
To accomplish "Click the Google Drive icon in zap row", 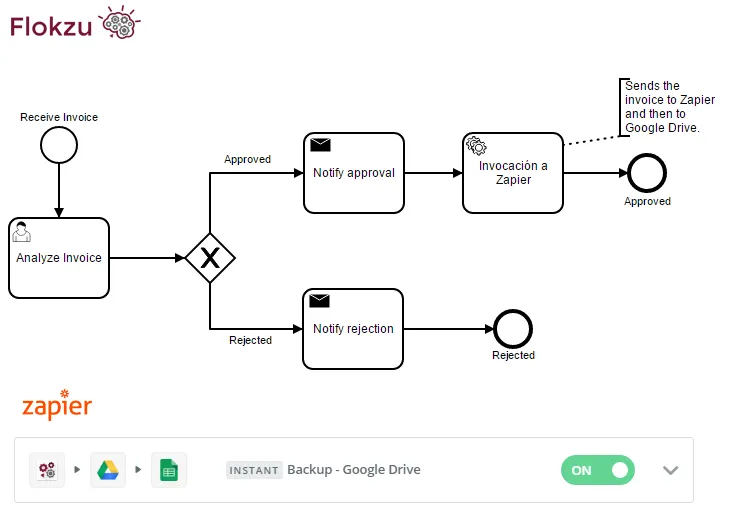I will pyautogui.click(x=108, y=470).
